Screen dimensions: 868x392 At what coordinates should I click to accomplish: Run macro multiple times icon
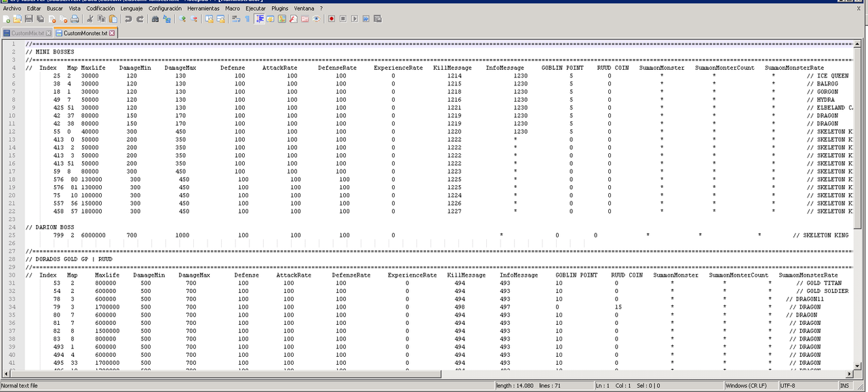coord(366,19)
